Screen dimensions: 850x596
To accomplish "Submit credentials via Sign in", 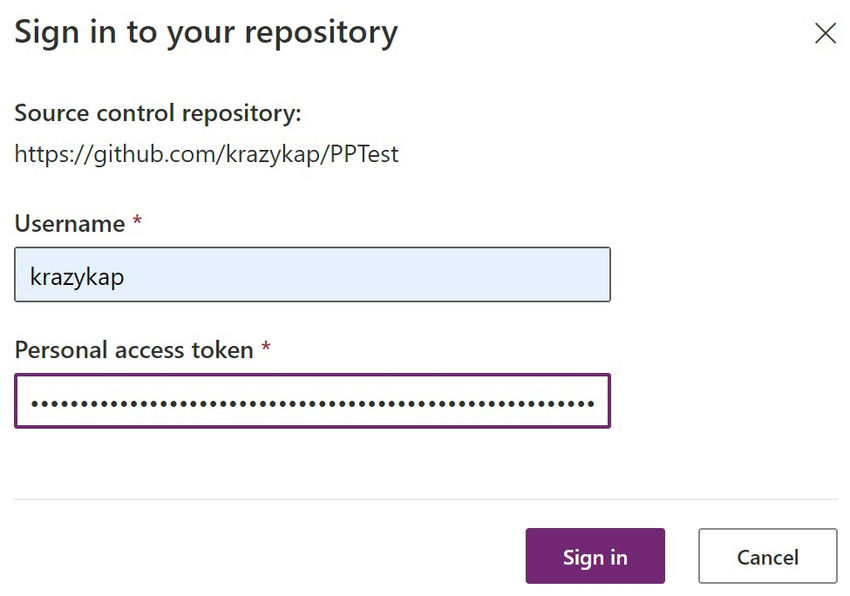I will [595, 557].
